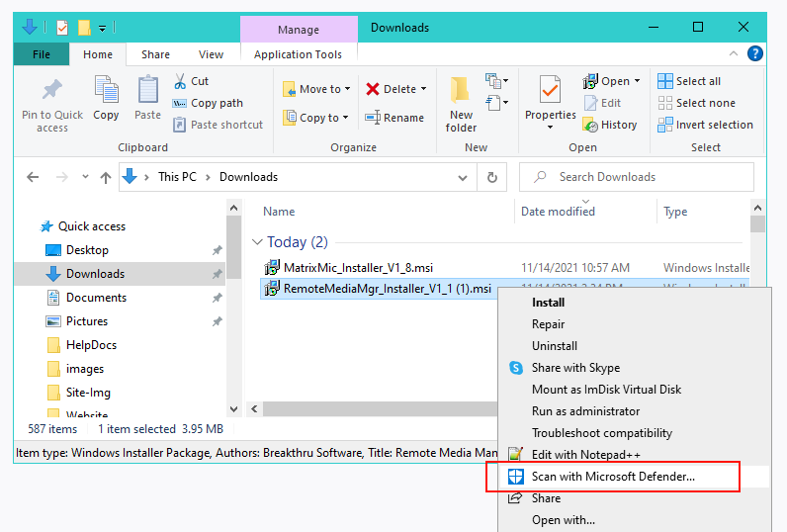Open the Application Tools tab

299,54
